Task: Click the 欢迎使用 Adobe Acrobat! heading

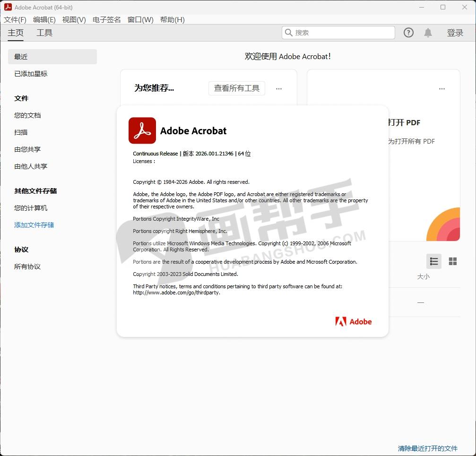Action: tap(288, 56)
